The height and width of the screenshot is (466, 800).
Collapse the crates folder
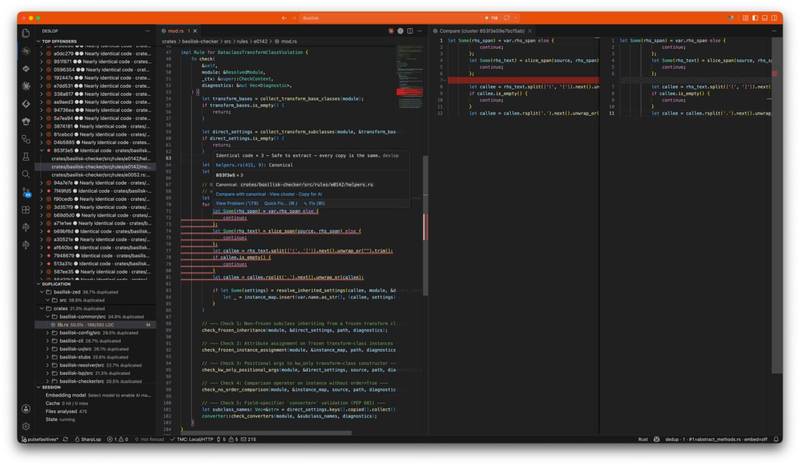(42, 308)
